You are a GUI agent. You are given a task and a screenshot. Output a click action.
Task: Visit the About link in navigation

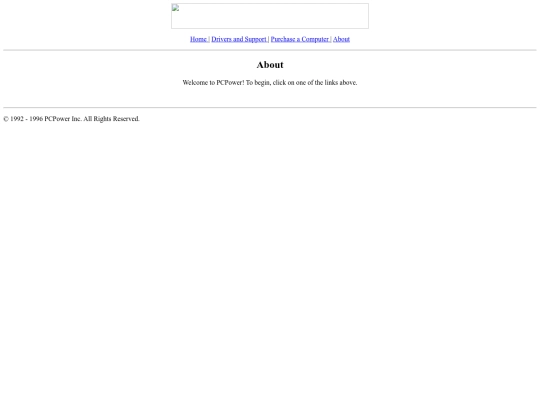click(x=341, y=39)
